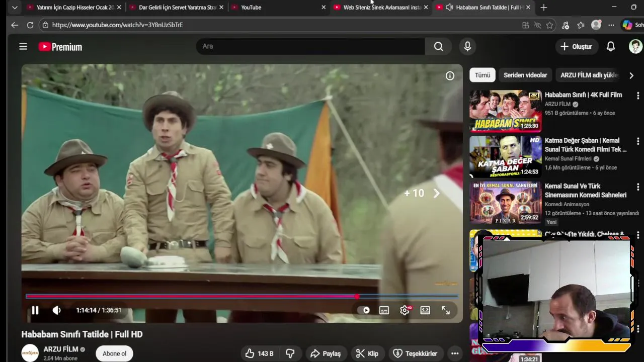
Task: Close the Yatırım İçin Cazip Hisseler tab
Action: (x=119, y=8)
